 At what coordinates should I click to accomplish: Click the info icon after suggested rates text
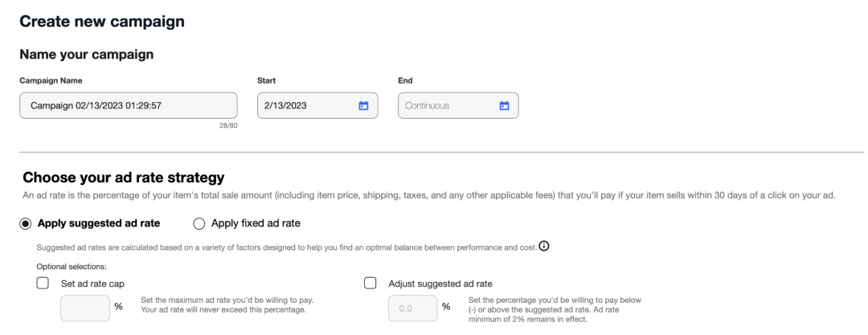point(543,246)
